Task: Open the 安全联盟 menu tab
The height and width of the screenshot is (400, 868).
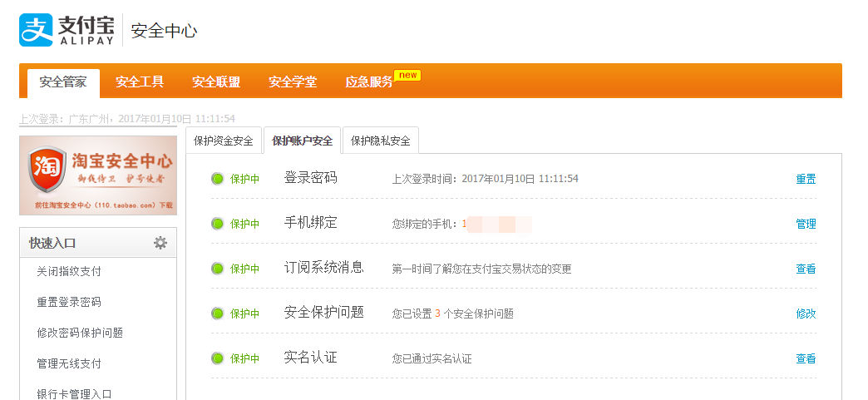Action: tap(216, 82)
